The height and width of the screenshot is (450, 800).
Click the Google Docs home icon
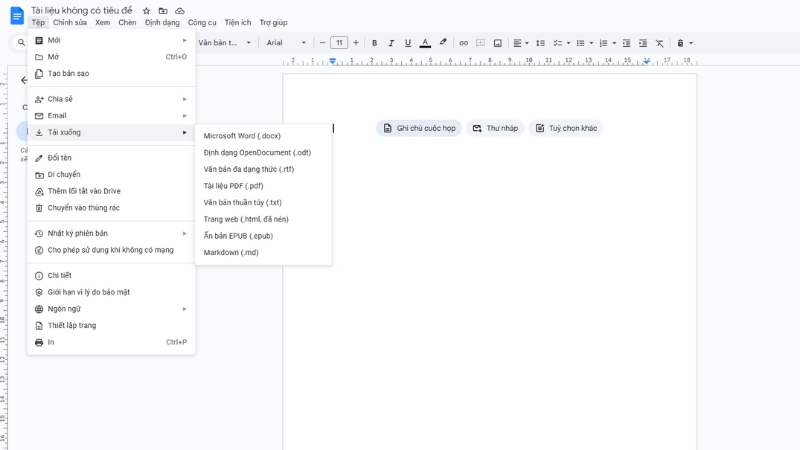(x=17, y=15)
